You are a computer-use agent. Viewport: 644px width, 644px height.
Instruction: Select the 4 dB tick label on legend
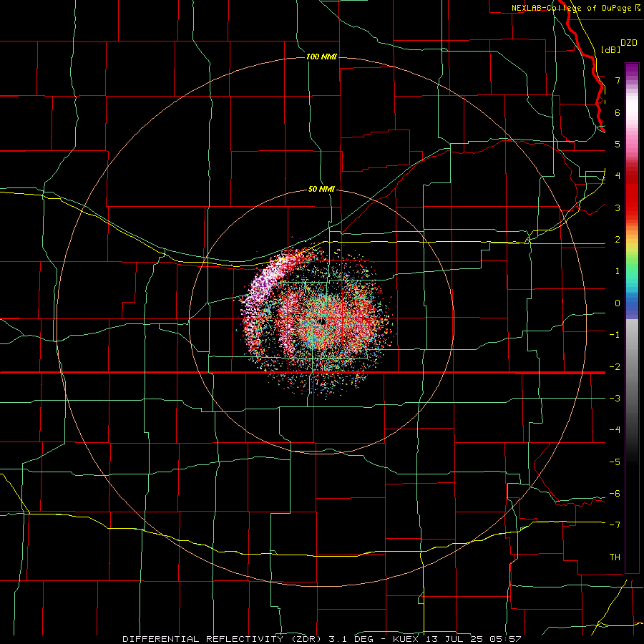tap(618, 176)
